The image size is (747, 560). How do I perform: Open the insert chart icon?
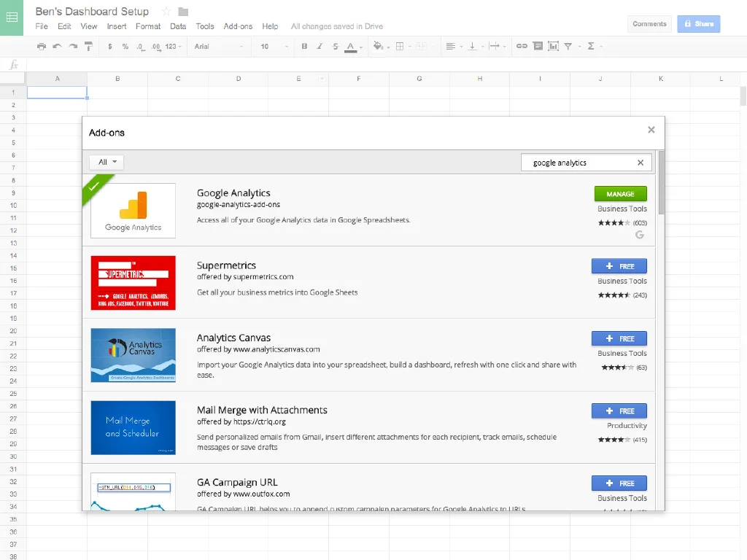pyautogui.click(x=554, y=46)
